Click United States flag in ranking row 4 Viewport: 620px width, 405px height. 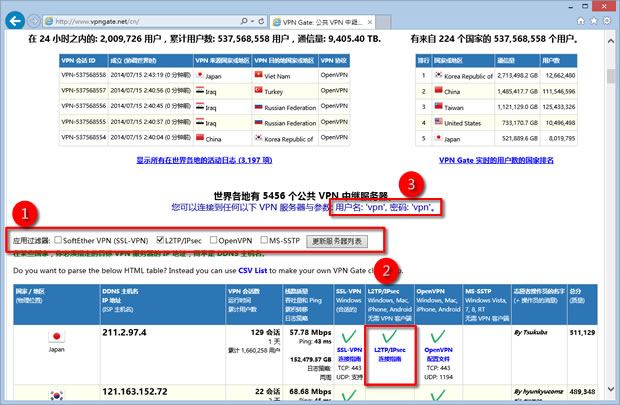438,121
